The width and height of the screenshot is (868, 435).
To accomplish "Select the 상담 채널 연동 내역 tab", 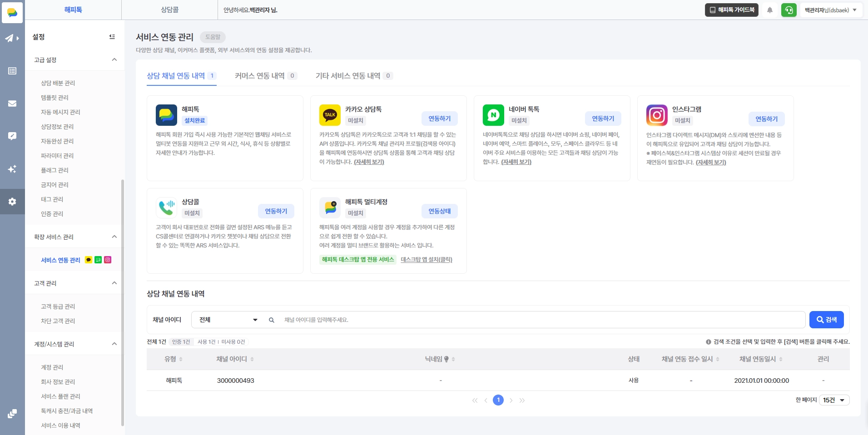I will 181,76.
